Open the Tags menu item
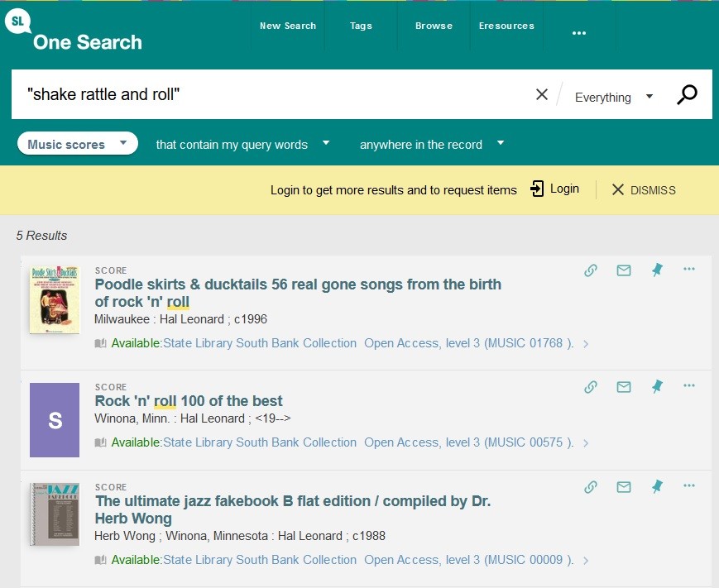Image resolution: width=719 pixels, height=588 pixels. [361, 26]
